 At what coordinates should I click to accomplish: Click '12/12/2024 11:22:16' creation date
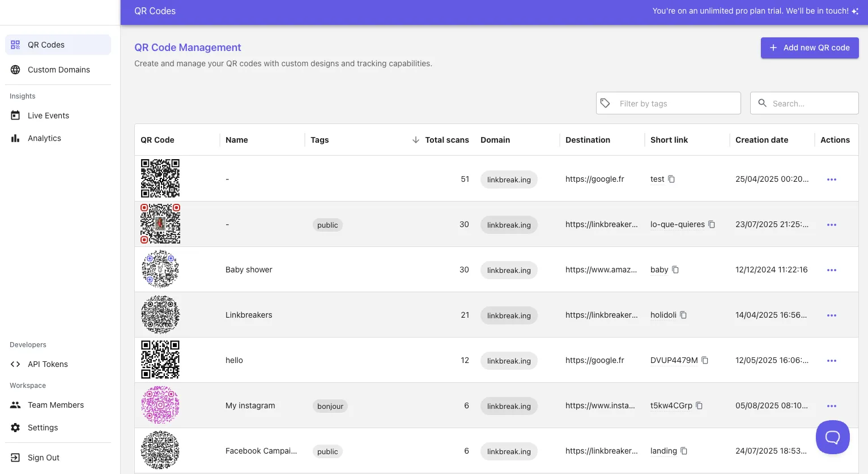772,270
